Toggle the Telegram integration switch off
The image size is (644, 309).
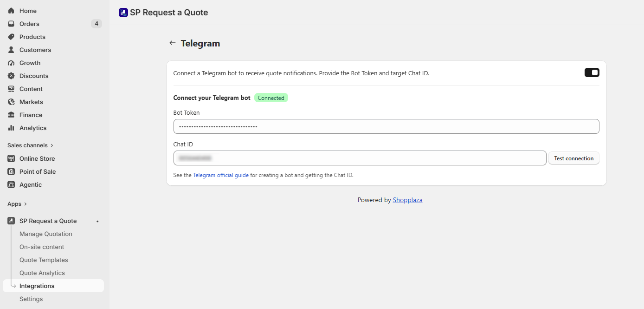tap(592, 72)
